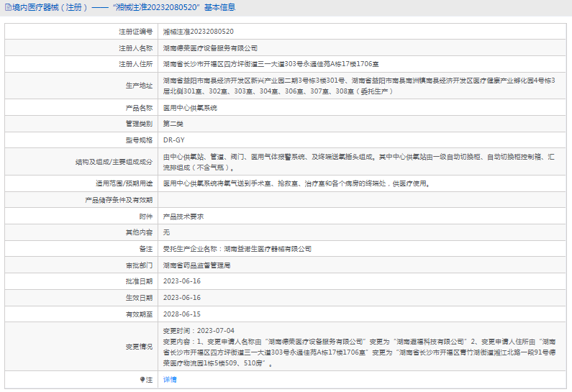Screen dimensions: 572x392
Task: Click the 附件 label
Action: (146, 216)
